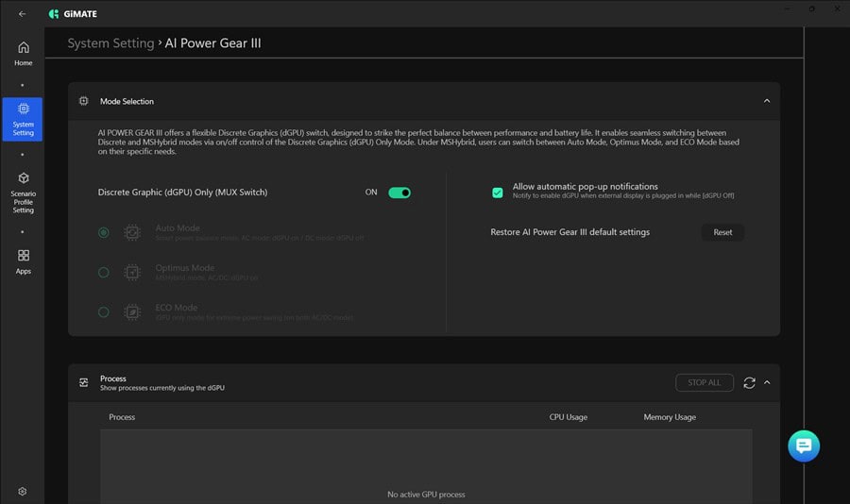Open the floating chat support bubble
The height and width of the screenshot is (504, 850).
pos(804,446)
